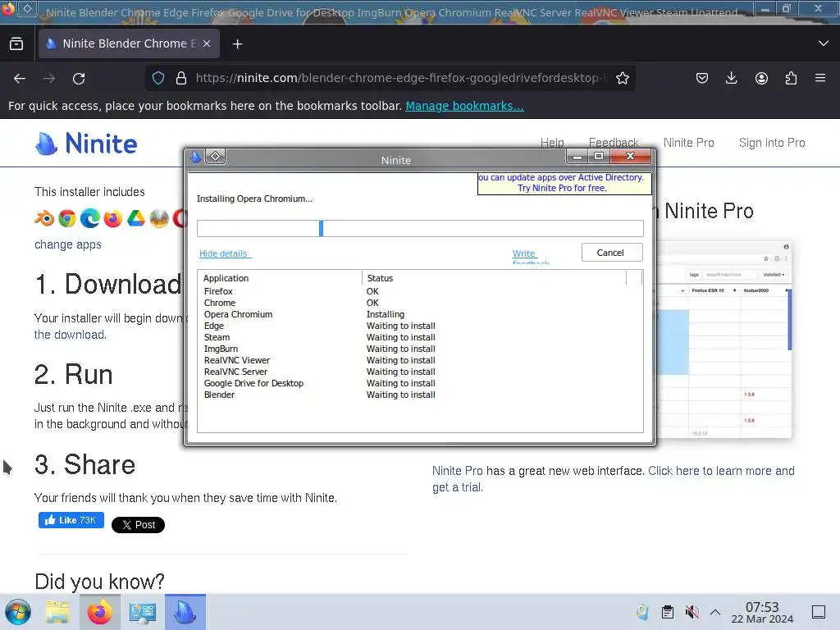This screenshot has height=630, width=840.
Task: Click the Chrome icon in installer list
Action: [67, 218]
